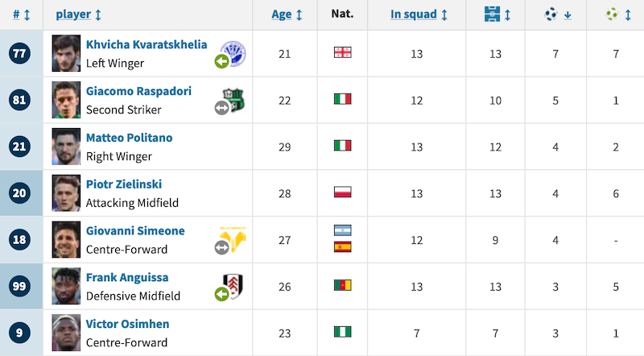Click Cameroon flag in Anguissa's row

(343, 285)
